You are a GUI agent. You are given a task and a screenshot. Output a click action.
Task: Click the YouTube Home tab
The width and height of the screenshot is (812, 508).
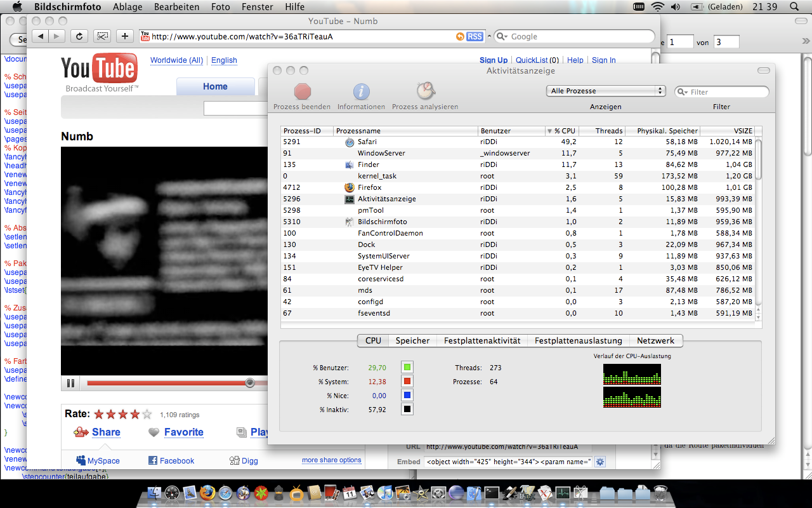tap(215, 86)
